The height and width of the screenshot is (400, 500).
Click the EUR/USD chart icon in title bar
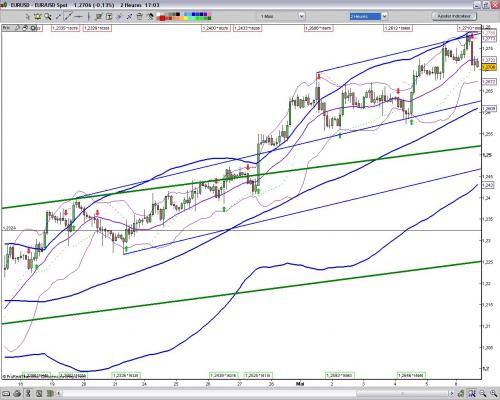coord(5,5)
